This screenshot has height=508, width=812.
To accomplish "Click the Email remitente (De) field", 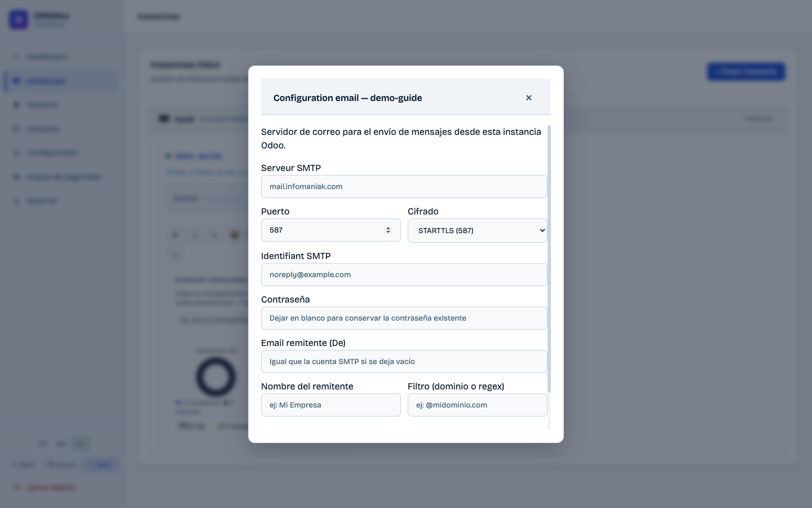I will coord(404,362).
